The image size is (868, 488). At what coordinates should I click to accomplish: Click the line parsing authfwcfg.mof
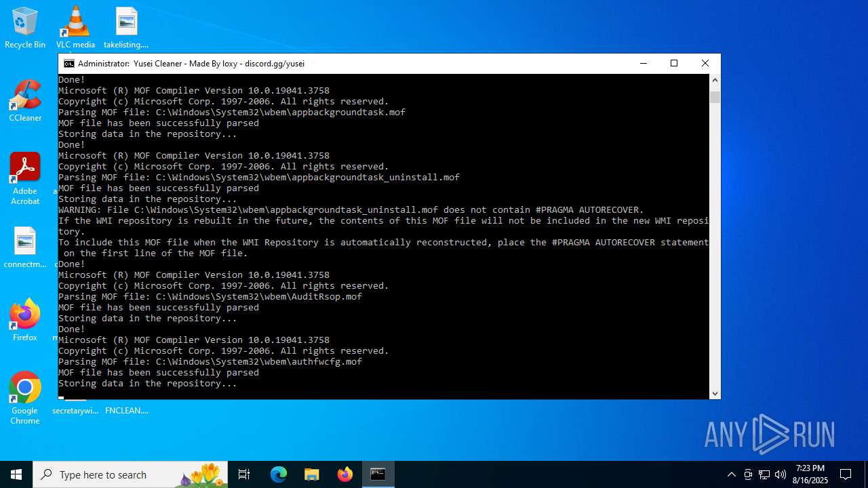[210, 362]
